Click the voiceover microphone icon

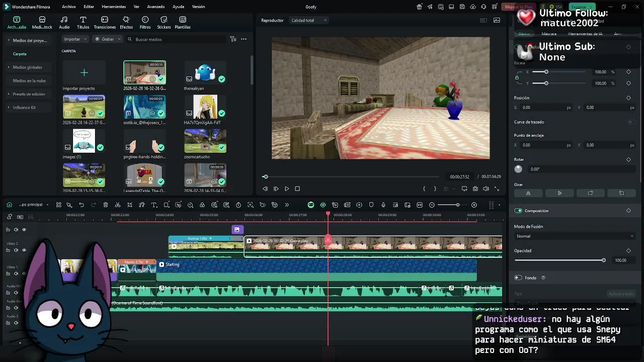(383, 205)
